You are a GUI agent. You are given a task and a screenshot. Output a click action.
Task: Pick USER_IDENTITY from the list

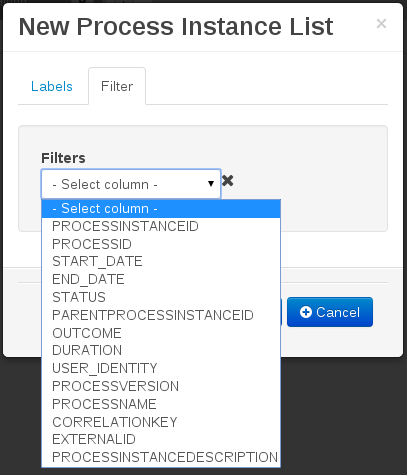point(161,368)
